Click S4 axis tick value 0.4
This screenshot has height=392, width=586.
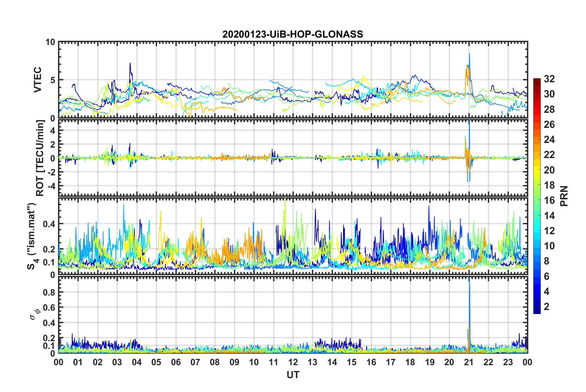point(49,224)
